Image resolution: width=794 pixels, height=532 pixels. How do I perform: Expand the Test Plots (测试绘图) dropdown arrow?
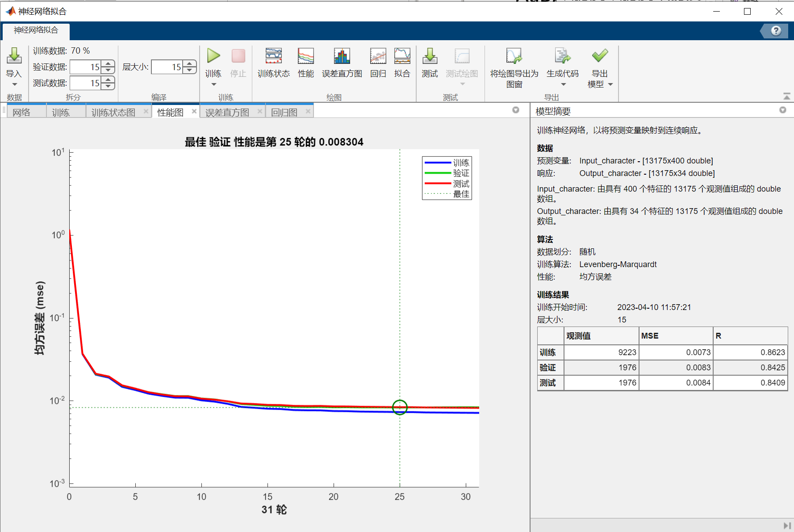[462, 84]
